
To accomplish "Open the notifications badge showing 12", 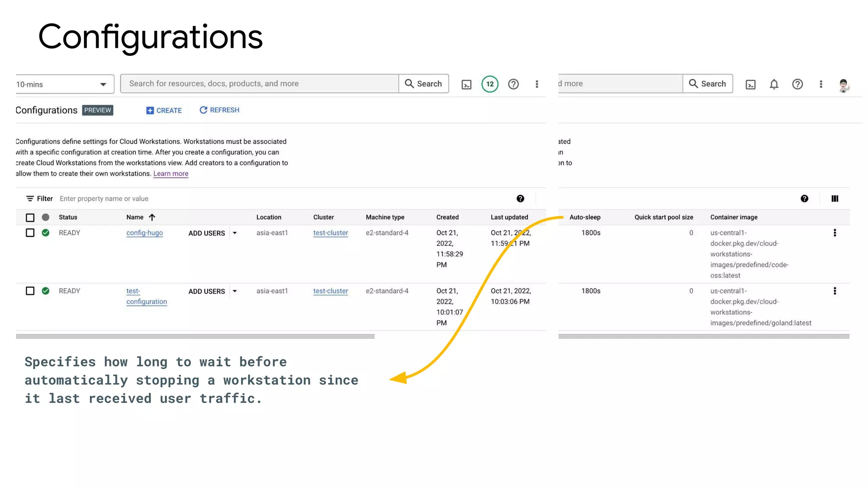I will pos(490,84).
